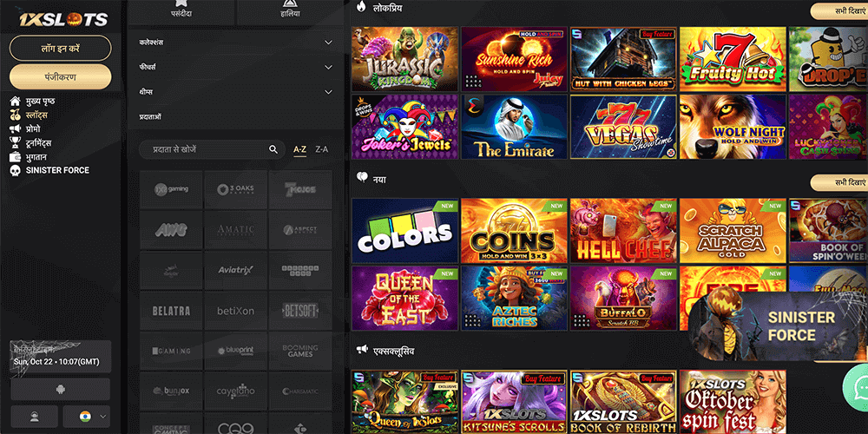Select the Amatic provider logo

point(236,230)
